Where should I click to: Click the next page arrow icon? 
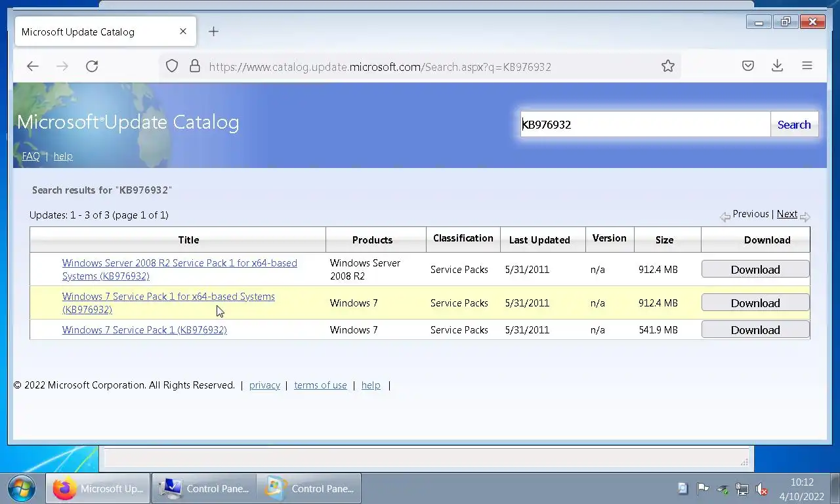tap(805, 217)
